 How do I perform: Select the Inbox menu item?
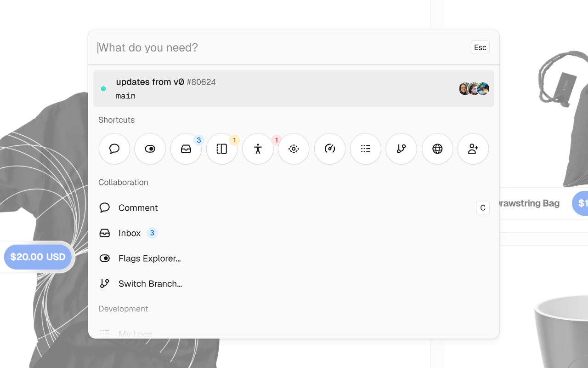point(294,233)
